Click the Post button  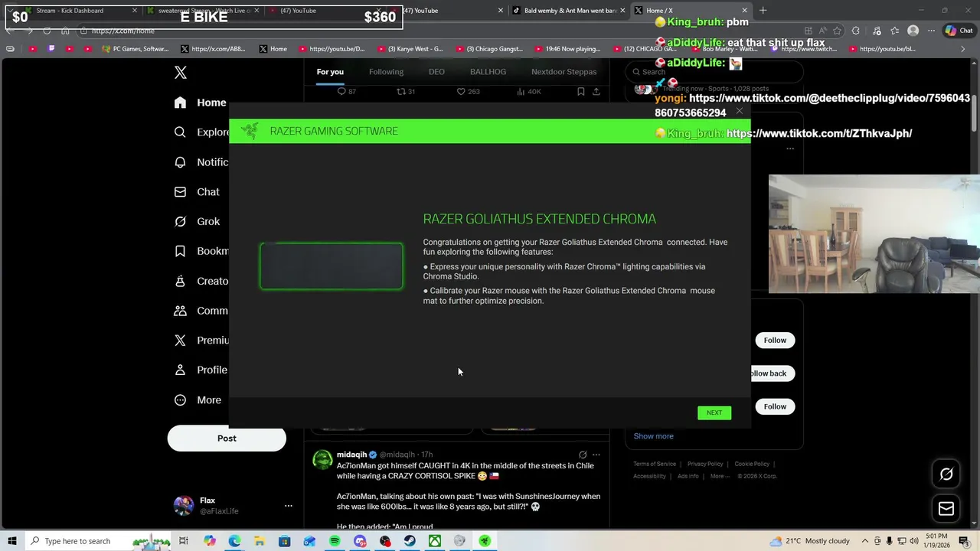(227, 439)
